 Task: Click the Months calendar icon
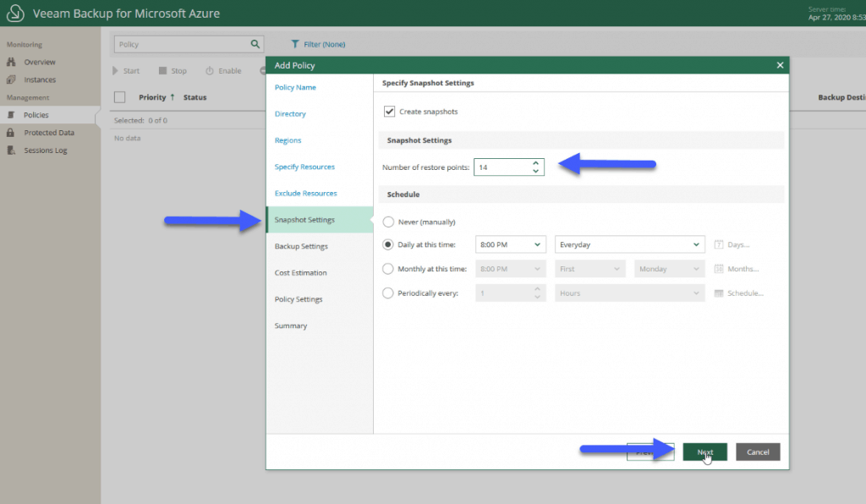point(719,269)
